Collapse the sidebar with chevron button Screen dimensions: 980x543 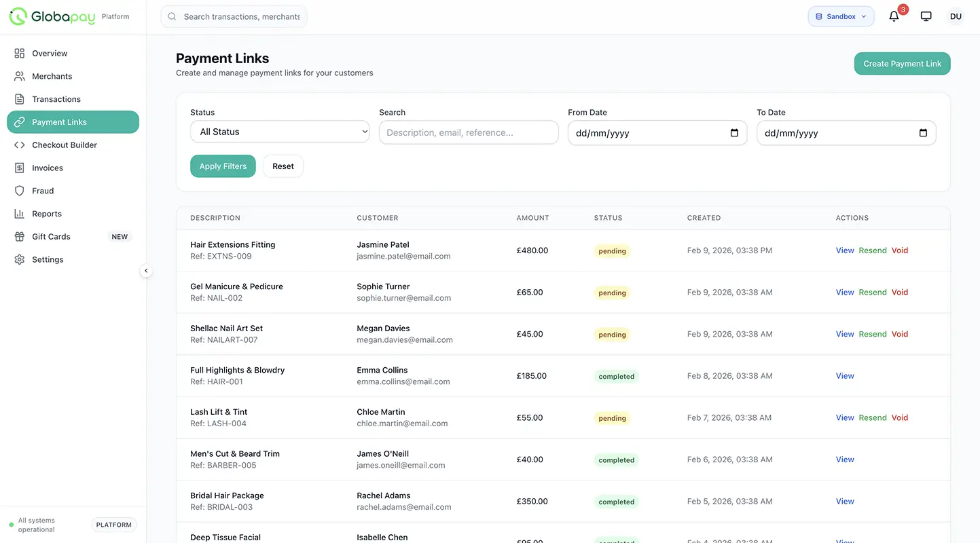click(x=146, y=271)
